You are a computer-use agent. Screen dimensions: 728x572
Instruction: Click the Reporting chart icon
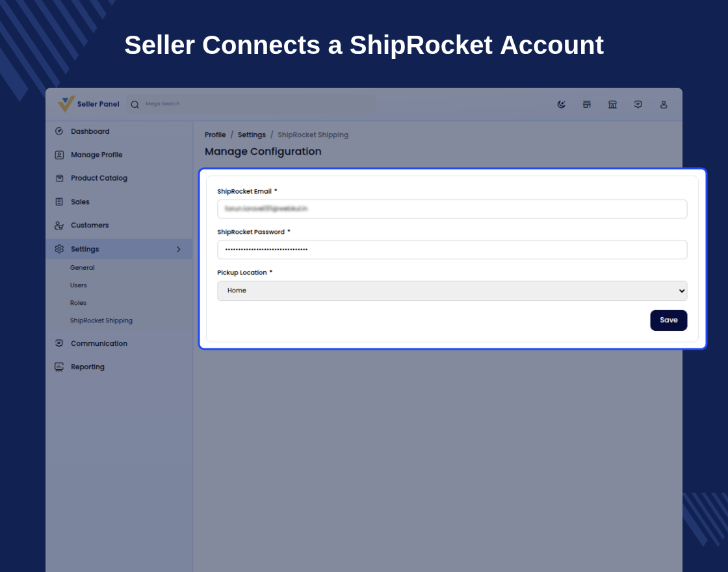click(x=59, y=367)
